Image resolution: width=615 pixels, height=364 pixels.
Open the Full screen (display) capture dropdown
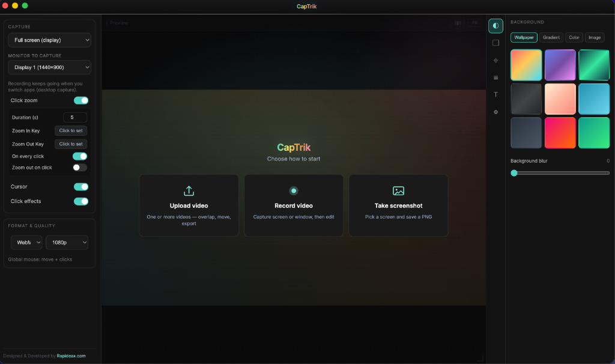49,40
